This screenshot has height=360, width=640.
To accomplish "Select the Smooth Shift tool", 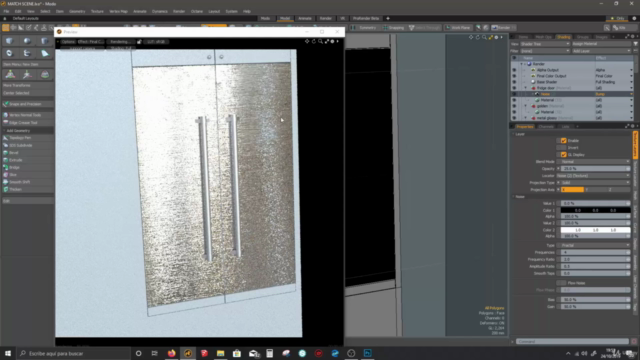I will 27,182.
